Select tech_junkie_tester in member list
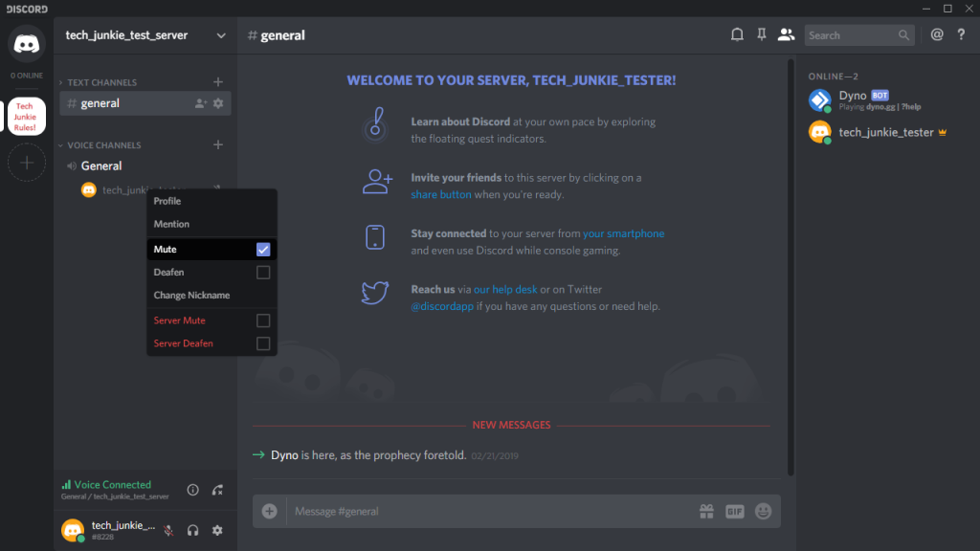 pos(887,132)
